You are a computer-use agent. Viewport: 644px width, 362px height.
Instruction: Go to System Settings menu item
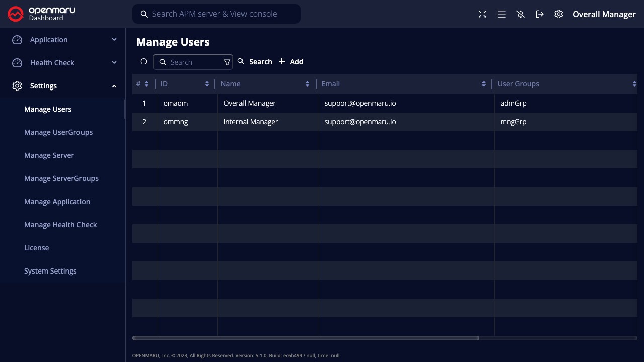pyautogui.click(x=50, y=271)
